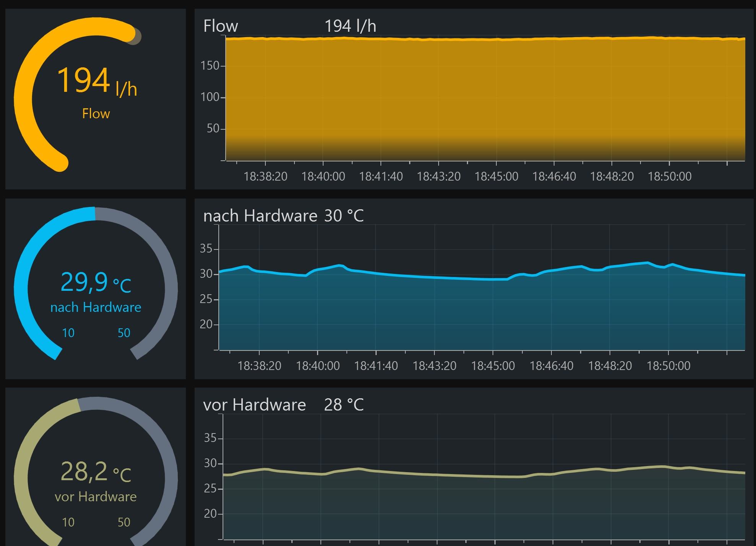Click the olive vor Hardware gauge label
Image resolution: width=756 pixels, height=546 pixels.
[x=96, y=497]
